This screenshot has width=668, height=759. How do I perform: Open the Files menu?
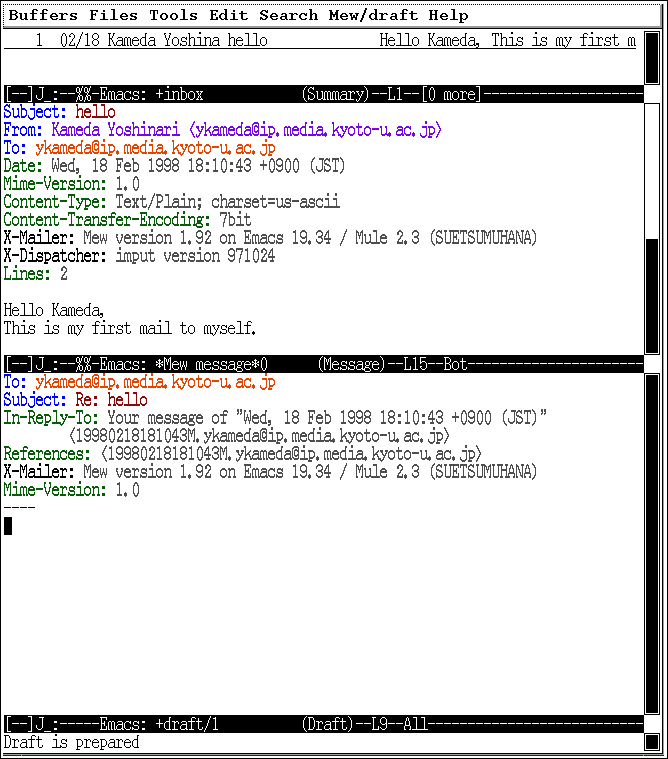coord(113,15)
